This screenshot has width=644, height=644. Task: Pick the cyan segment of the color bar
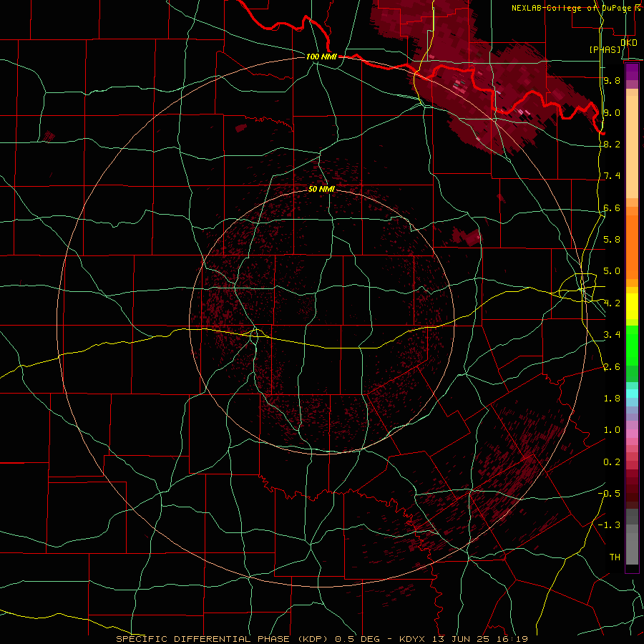[x=632, y=394]
